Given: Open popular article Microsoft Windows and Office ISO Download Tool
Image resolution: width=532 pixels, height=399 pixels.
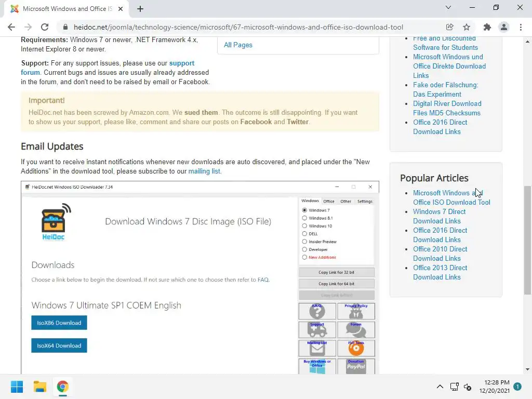Looking at the screenshot, I should point(451,197).
